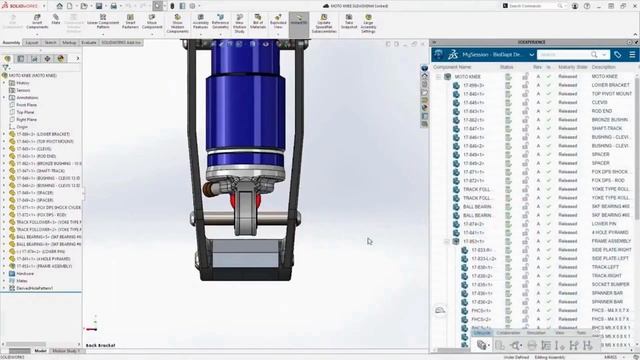
Task: Sort by the Description column header
Action: (x=604, y=67)
